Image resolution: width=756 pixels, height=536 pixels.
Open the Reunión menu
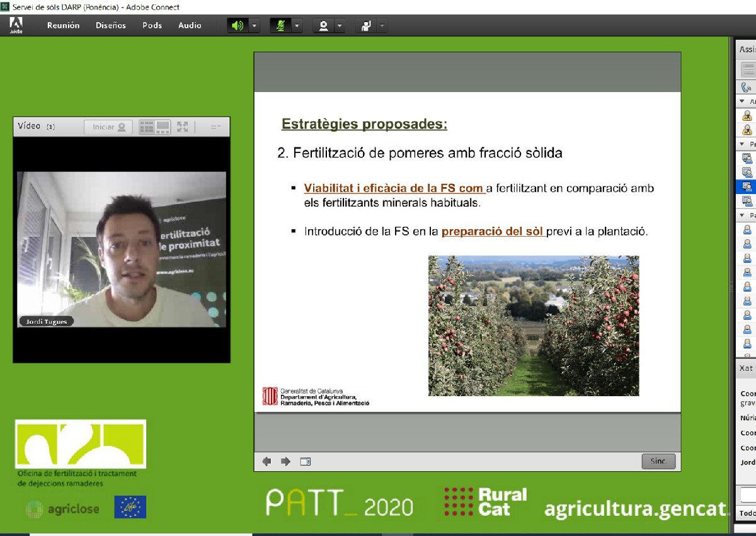(x=63, y=26)
